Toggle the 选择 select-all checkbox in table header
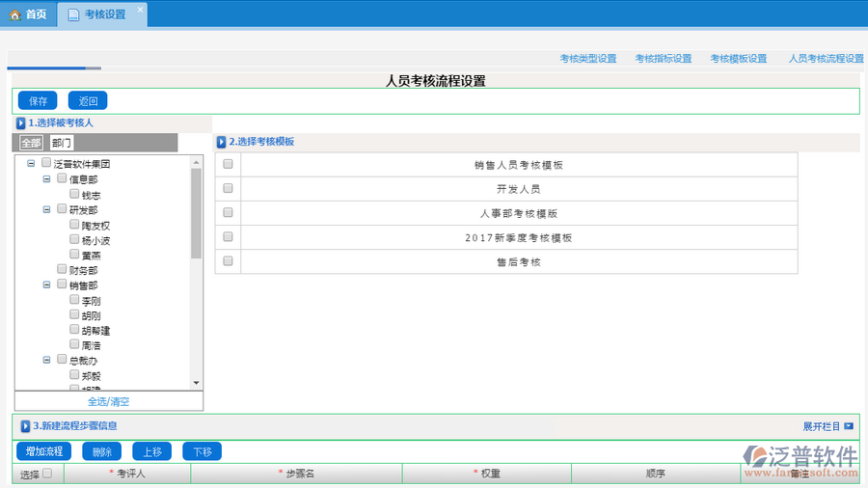The width and height of the screenshot is (868, 488). [x=46, y=474]
